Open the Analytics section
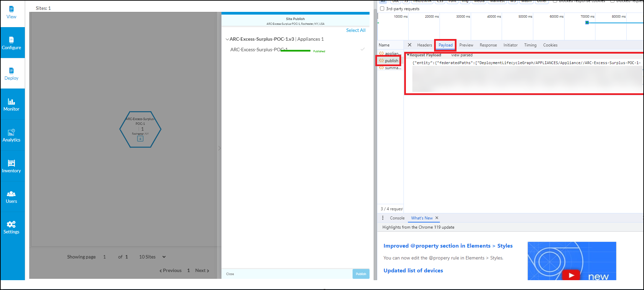 pyautogui.click(x=12, y=135)
